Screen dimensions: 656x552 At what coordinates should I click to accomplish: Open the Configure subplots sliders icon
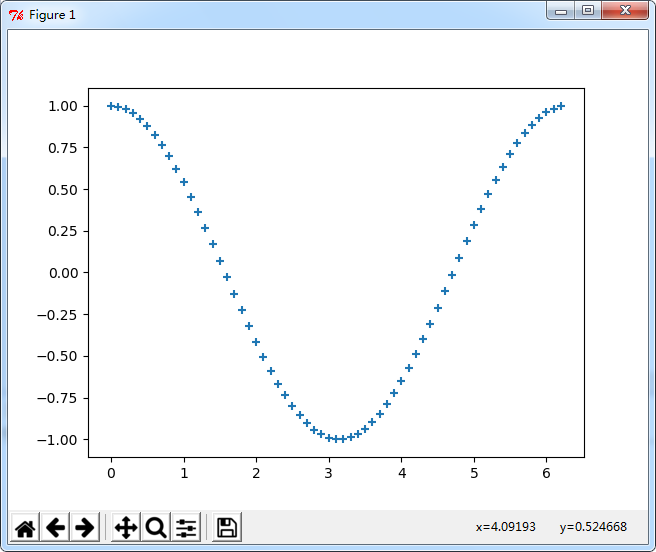pyautogui.click(x=186, y=527)
